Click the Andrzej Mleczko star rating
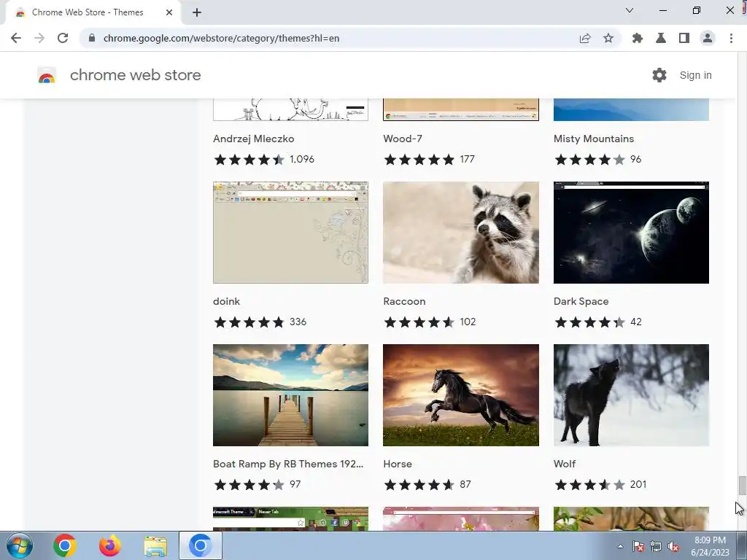The width and height of the screenshot is (747, 560). point(249,160)
